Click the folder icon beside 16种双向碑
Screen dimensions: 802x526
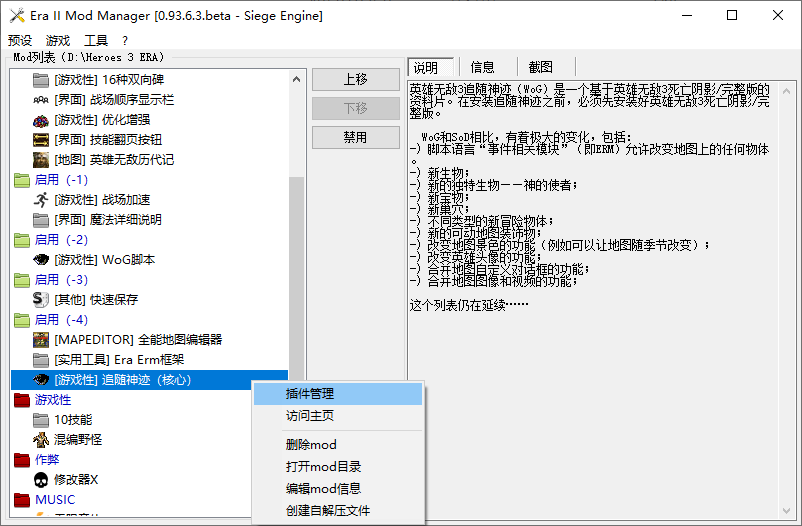[x=41, y=80]
